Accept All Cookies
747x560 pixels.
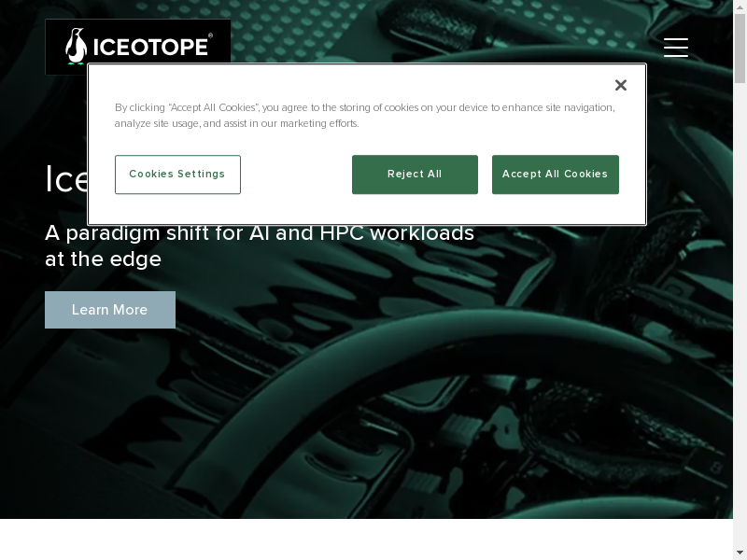pos(556,175)
